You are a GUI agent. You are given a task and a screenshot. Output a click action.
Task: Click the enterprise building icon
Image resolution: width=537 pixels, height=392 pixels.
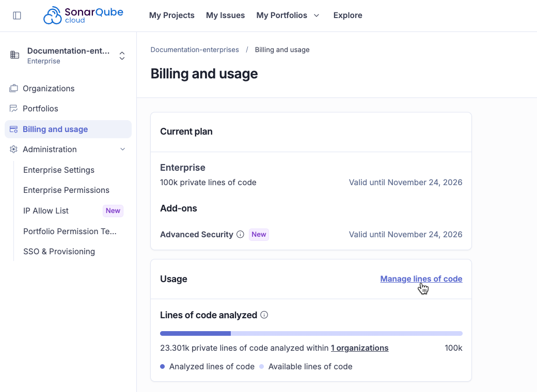[x=15, y=55]
